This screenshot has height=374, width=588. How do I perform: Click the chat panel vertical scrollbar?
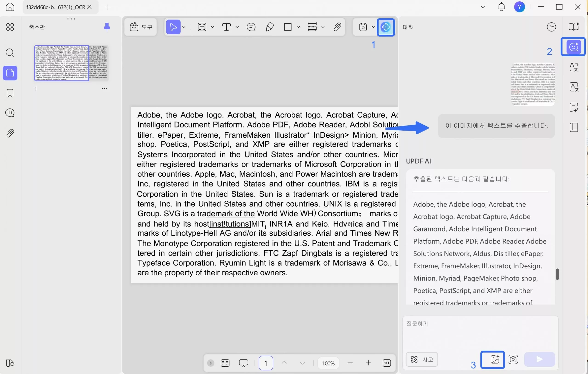pyautogui.click(x=557, y=274)
